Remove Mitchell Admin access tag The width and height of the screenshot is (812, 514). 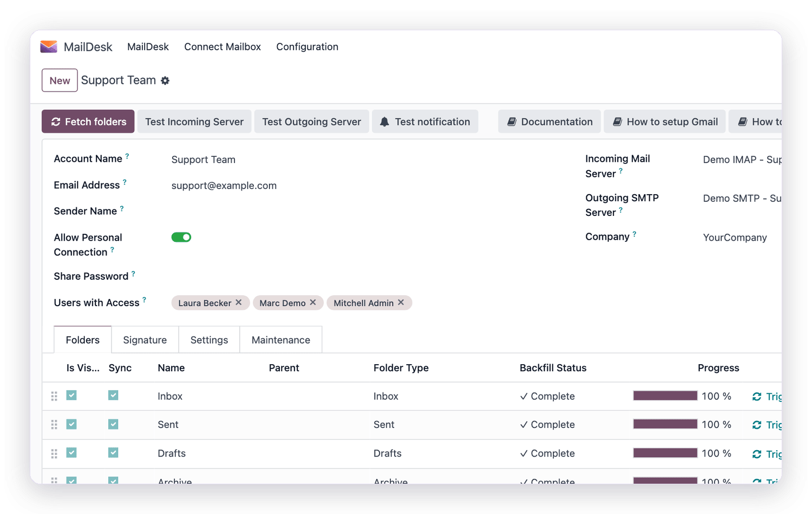point(401,302)
